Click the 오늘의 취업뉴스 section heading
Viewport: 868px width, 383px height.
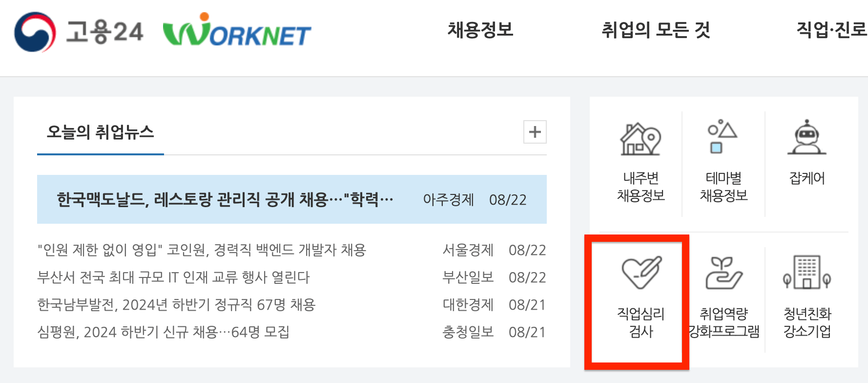[x=99, y=132]
